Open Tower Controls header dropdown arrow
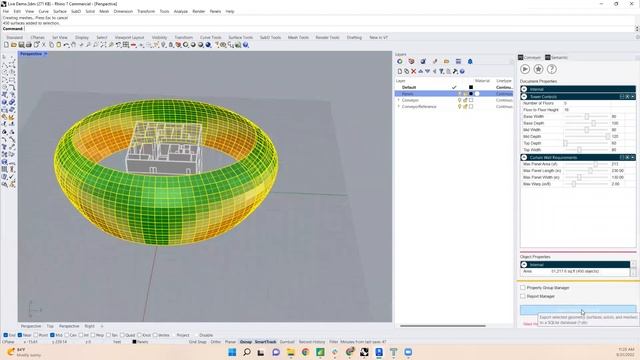Image resolution: width=640 pixels, height=360 pixels. pyautogui.click(x=633, y=97)
